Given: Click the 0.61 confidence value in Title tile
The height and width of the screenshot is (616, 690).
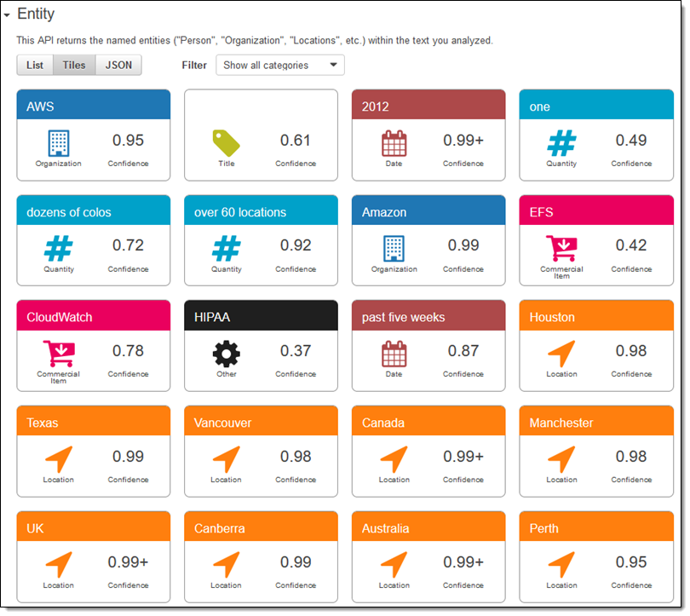Looking at the screenshot, I should pyautogui.click(x=296, y=141).
